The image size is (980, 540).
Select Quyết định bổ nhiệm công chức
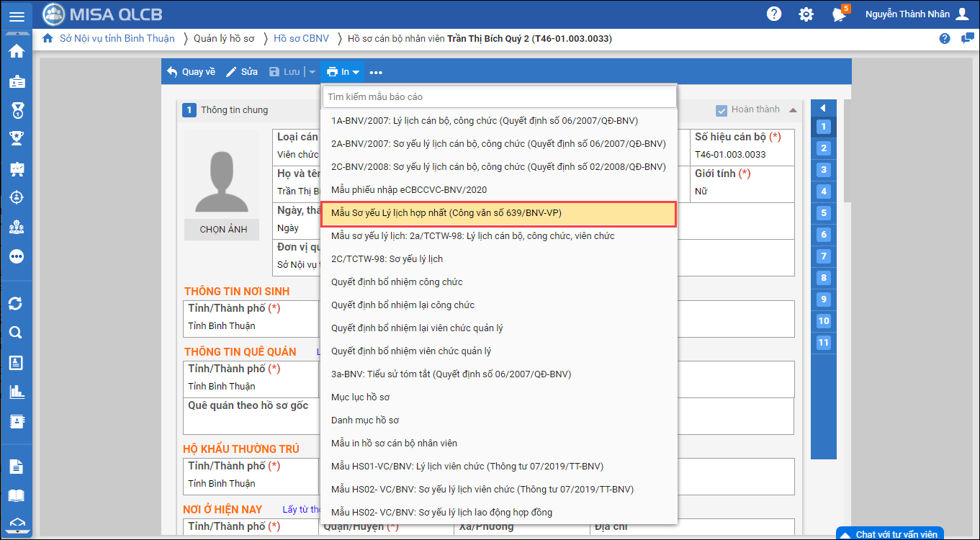[397, 282]
